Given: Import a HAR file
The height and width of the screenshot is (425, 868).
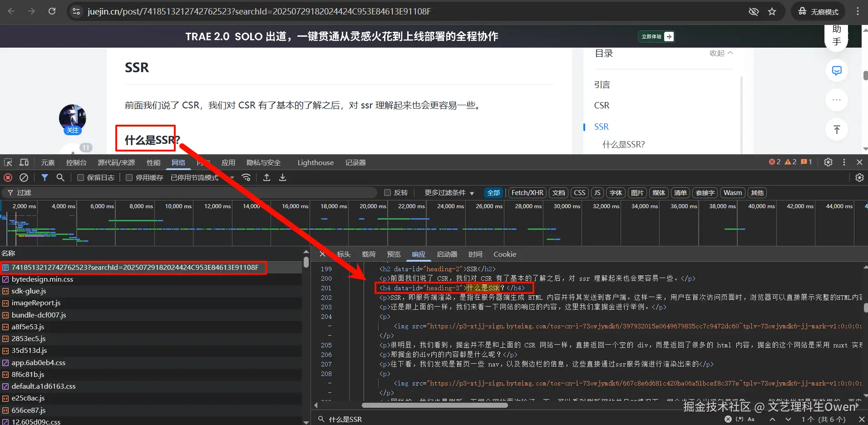Looking at the screenshot, I should [x=266, y=177].
